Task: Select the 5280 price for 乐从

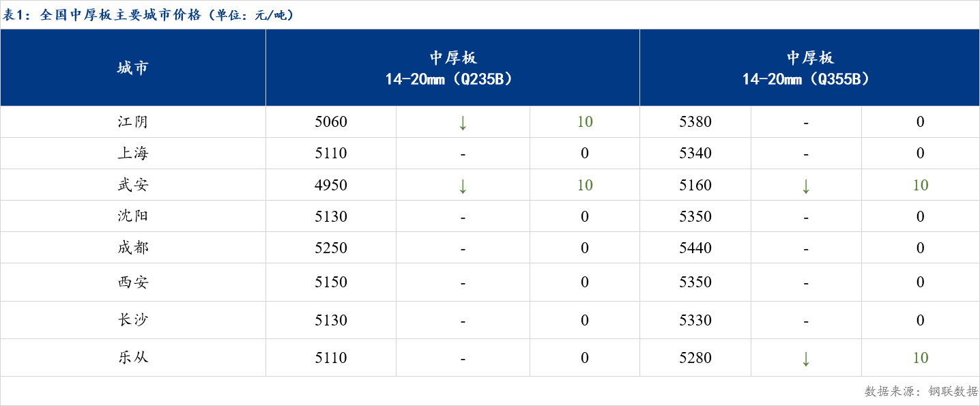Action: [x=695, y=358]
